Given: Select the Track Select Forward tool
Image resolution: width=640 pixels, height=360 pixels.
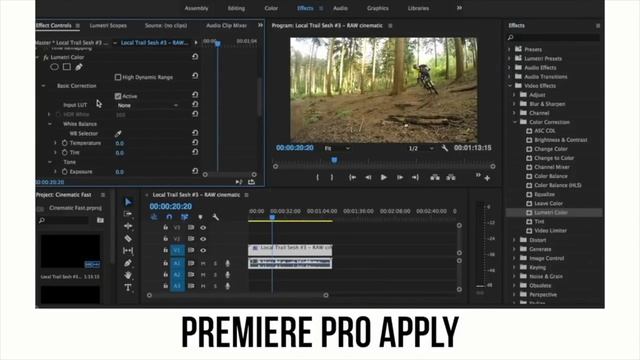Looking at the screenshot, I should tap(128, 213).
